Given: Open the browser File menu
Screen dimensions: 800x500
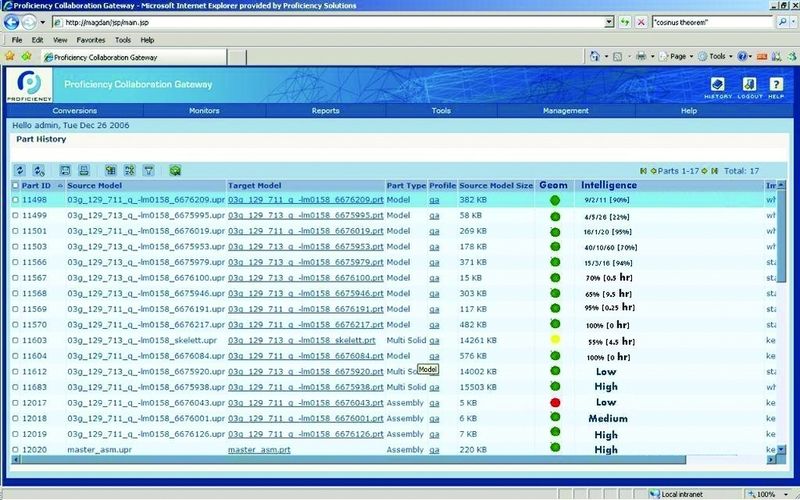Looking at the screenshot, I should click(17, 40).
